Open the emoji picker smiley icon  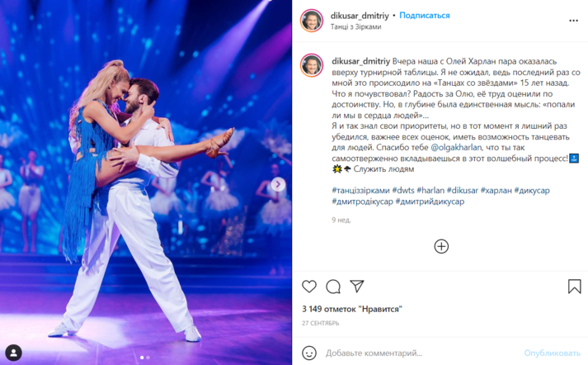[309, 353]
